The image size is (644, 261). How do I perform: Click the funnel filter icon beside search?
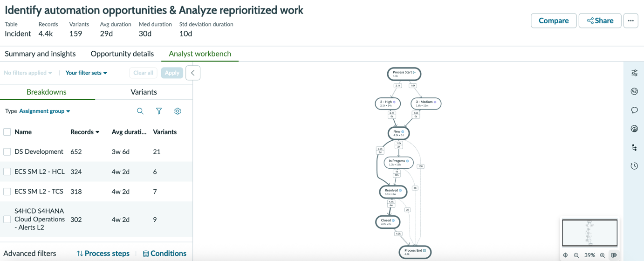tap(159, 111)
